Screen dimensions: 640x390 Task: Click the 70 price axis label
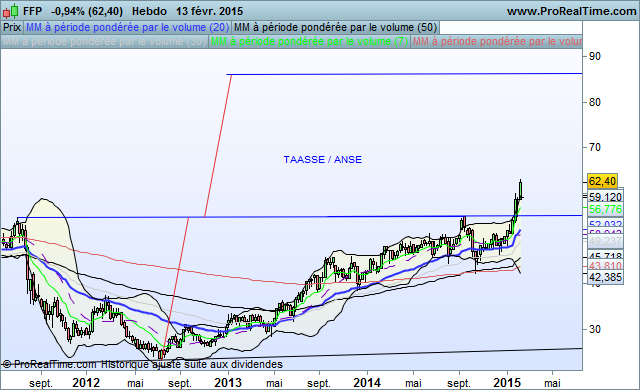595,147
